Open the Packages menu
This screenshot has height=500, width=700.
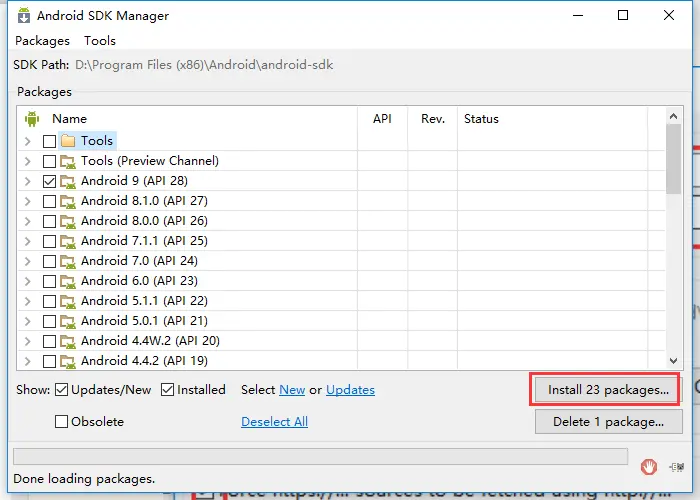pos(42,41)
